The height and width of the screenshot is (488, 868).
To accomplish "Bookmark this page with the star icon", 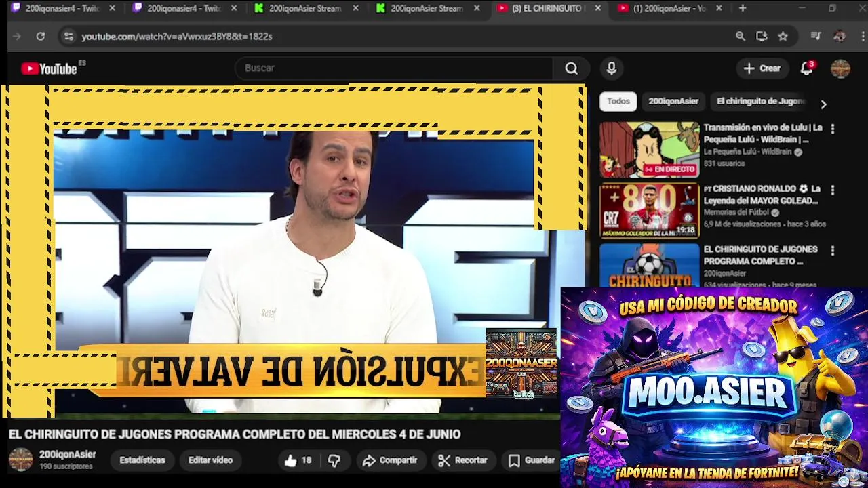I will 783,37.
